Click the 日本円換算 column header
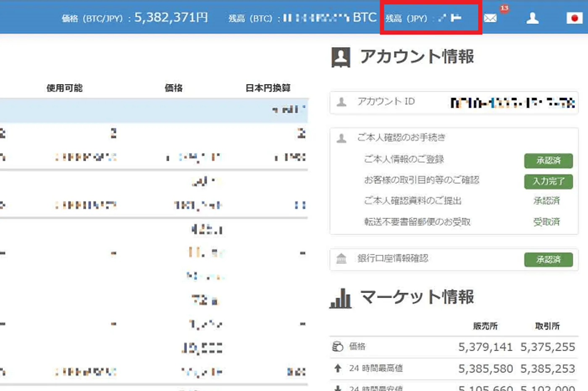588x391 pixels. 268,88
